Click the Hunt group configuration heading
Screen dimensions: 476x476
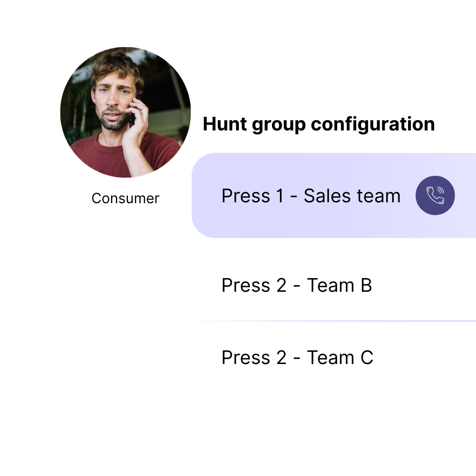click(x=319, y=124)
